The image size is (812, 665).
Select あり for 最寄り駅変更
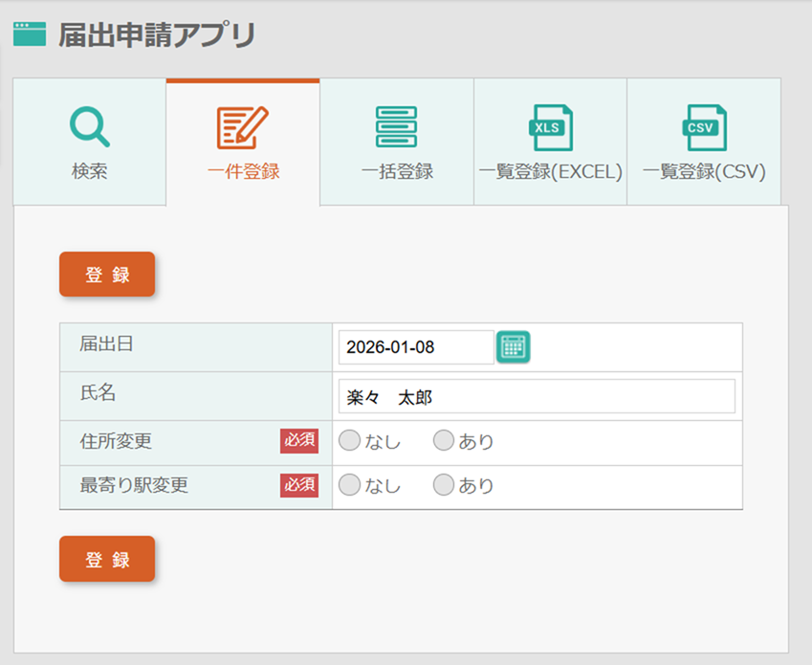tap(443, 485)
